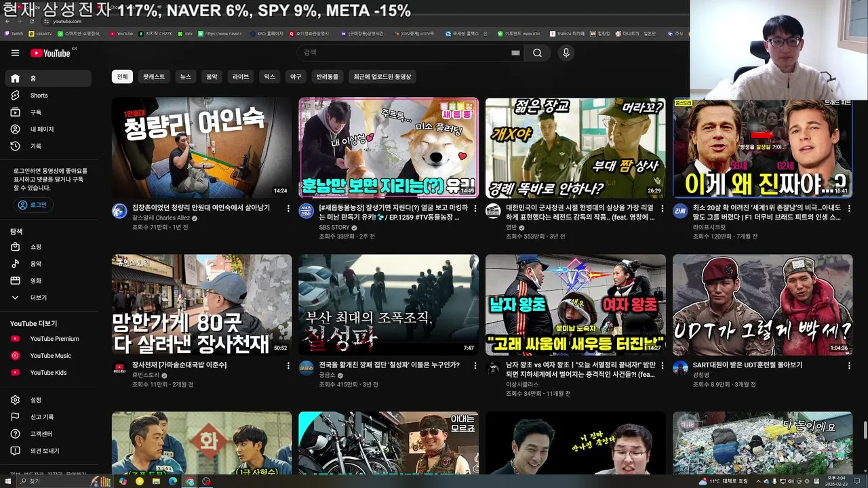The image size is (868, 488).
Task: Open 청량리 여인숙 video thumbnail
Action: coord(201,148)
